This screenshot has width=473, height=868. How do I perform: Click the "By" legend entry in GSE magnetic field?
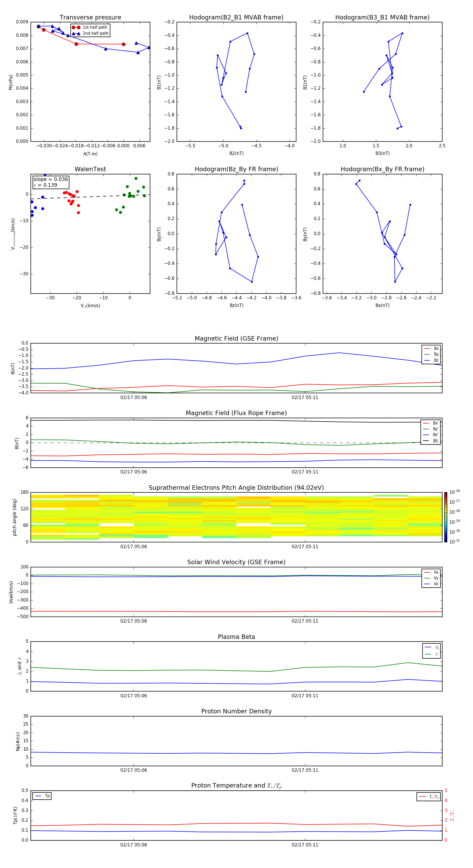tap(431, 354)
